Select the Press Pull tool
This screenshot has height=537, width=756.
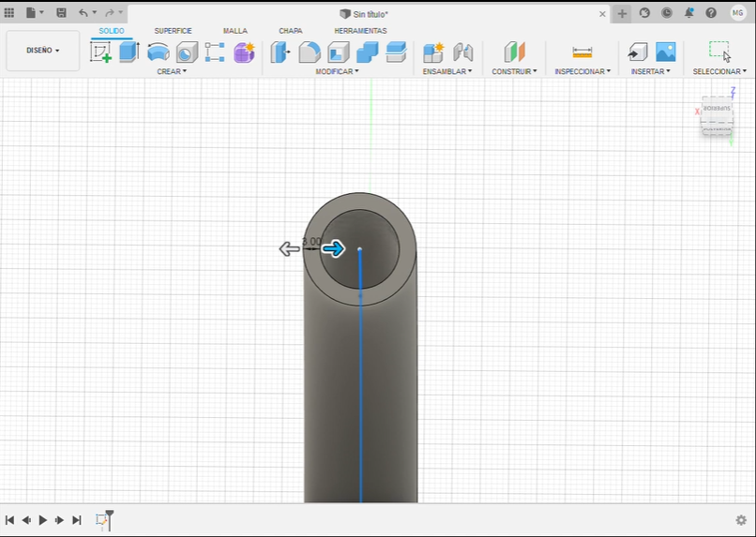point(280,52)
